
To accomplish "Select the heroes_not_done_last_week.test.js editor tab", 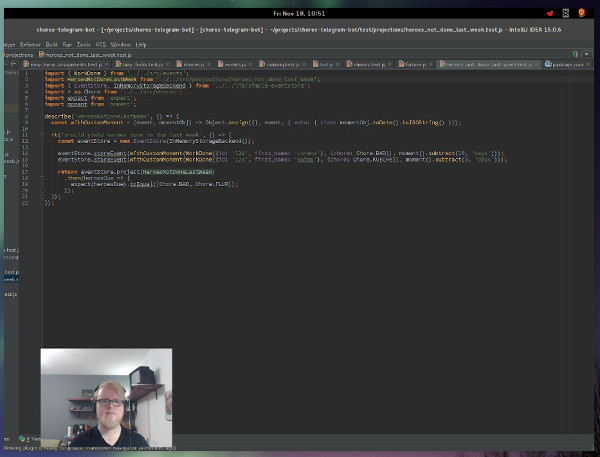I will coord(489,64).
